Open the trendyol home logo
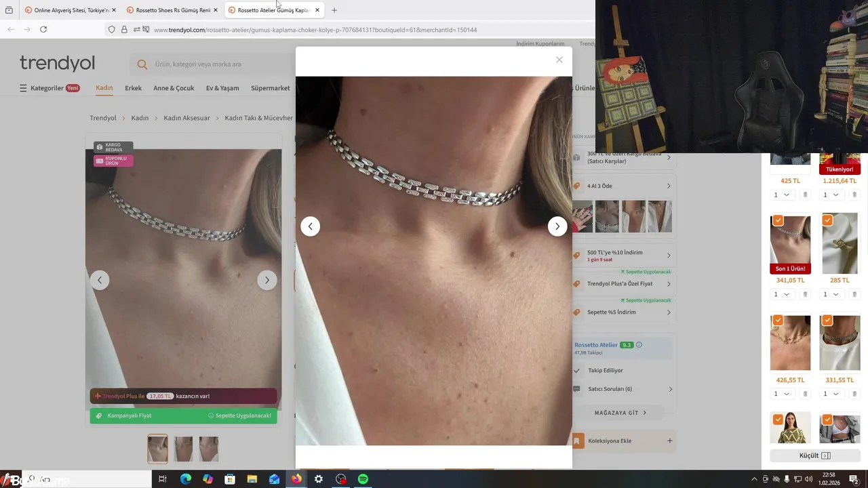The width and height of the screenshot is (868, 488). (x=57, y=63)
